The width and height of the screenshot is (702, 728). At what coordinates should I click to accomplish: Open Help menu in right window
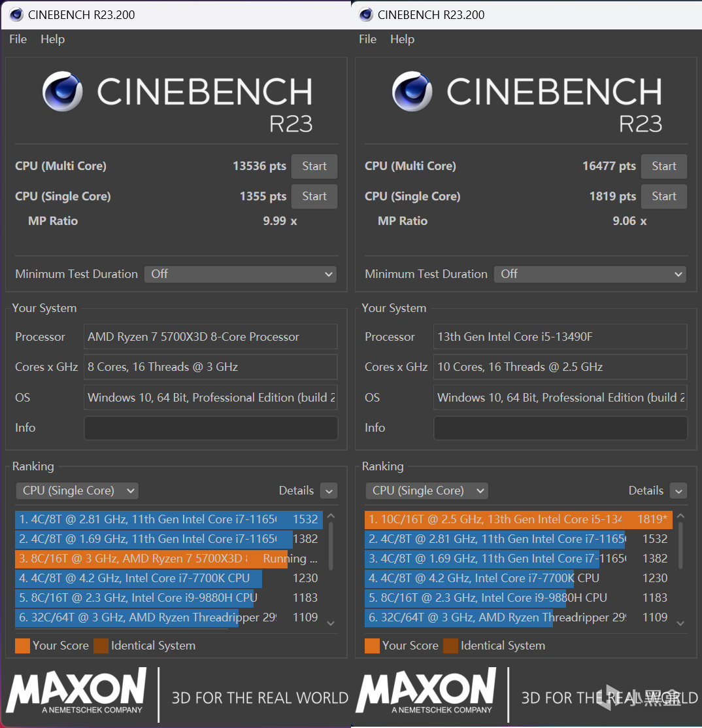point(402,39)
